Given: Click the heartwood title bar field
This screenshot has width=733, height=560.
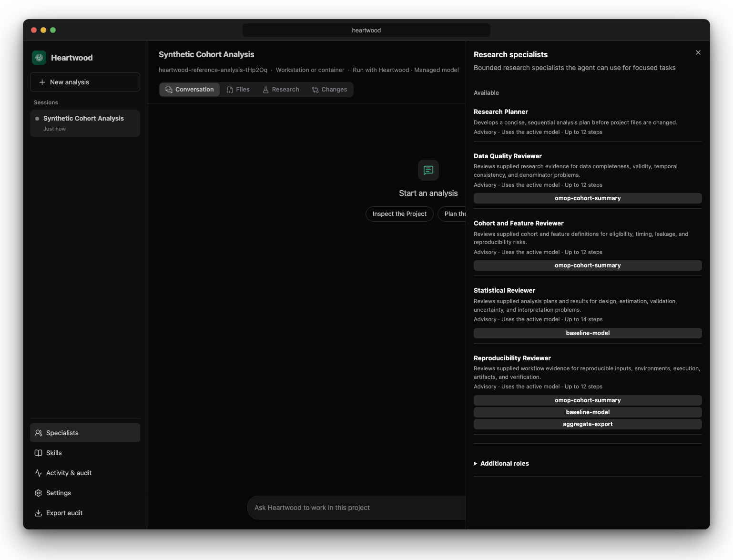Looking at the screenshot, I should [x=366, y=30].
